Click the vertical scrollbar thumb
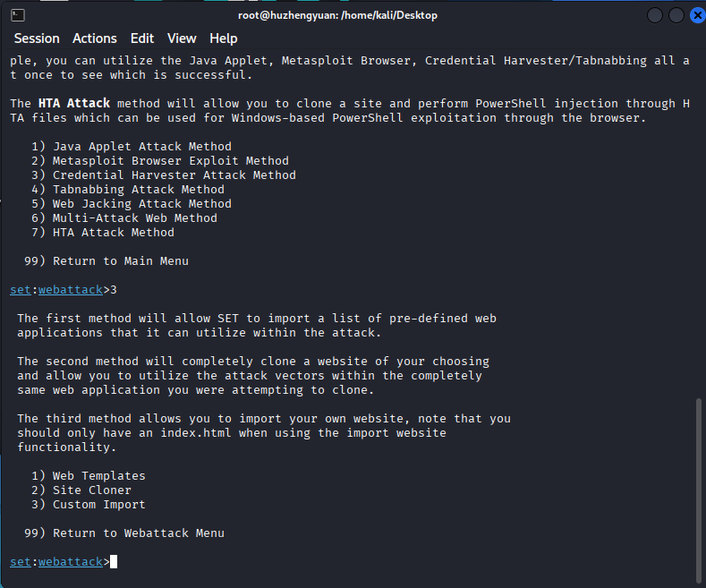 (x=698, y=490)
